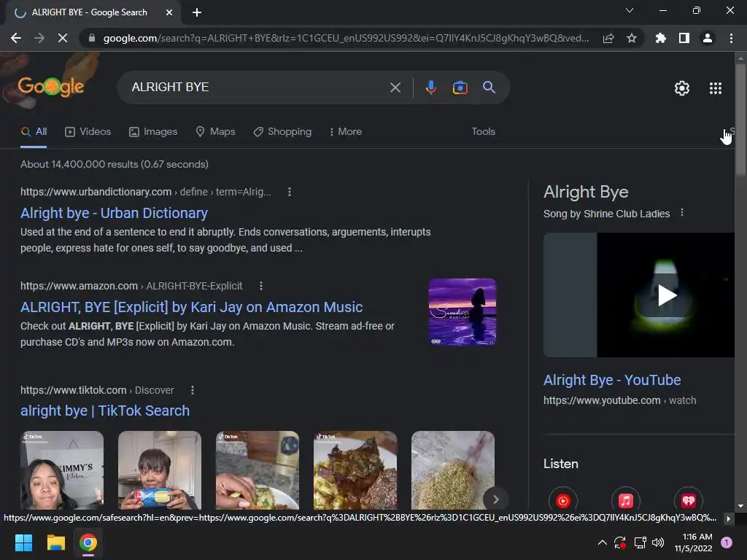Open File Explorer from the taskbar
The width and height of the screenshot is (747, 560).
[55, 542]
